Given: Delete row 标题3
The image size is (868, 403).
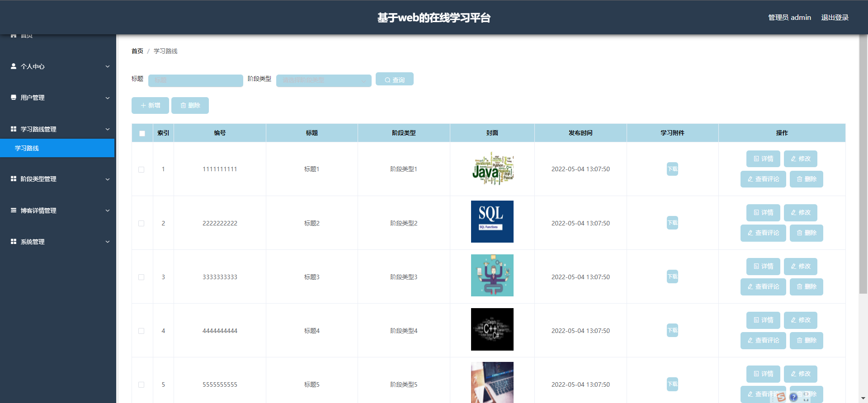Looking at the screenshot, I should [x=807, y=286].
